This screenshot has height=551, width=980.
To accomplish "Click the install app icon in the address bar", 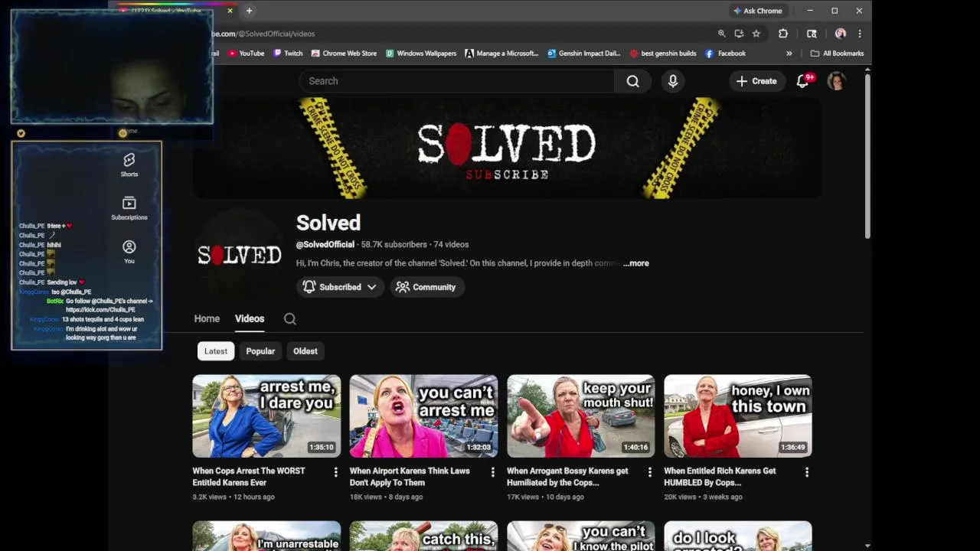I will point(739,34).
